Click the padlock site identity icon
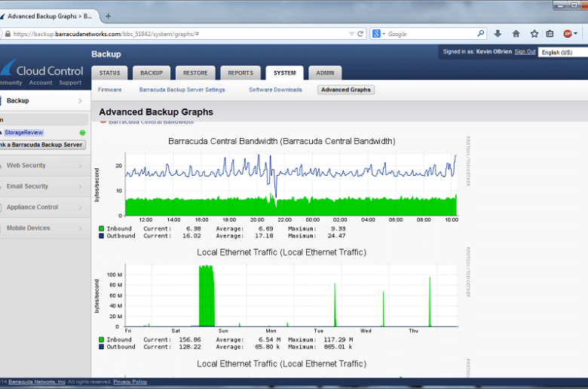 coord(8,34)
